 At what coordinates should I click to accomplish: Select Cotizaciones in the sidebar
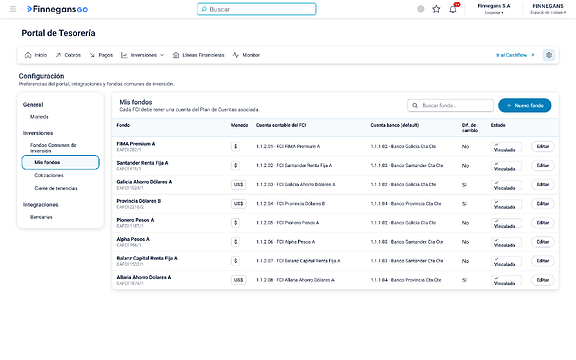tap(49, 176)
